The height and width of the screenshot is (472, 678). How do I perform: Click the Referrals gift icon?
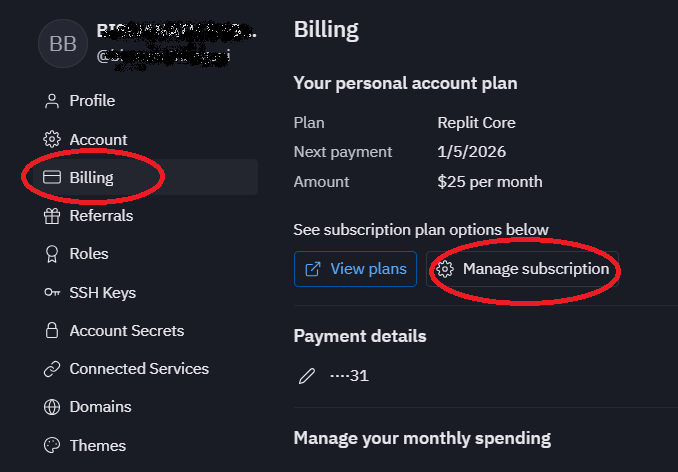tap(52, 216)
